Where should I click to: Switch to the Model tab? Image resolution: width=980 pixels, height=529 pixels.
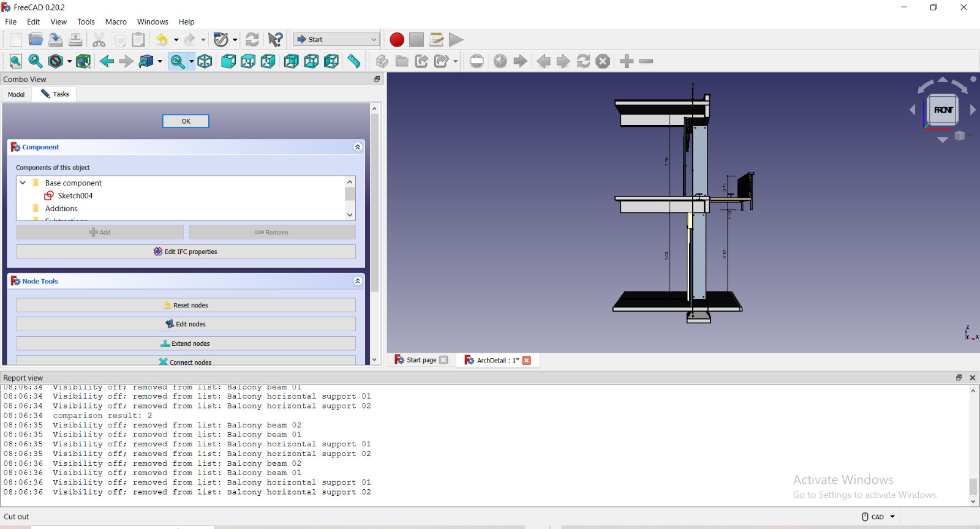coord(17,94)
